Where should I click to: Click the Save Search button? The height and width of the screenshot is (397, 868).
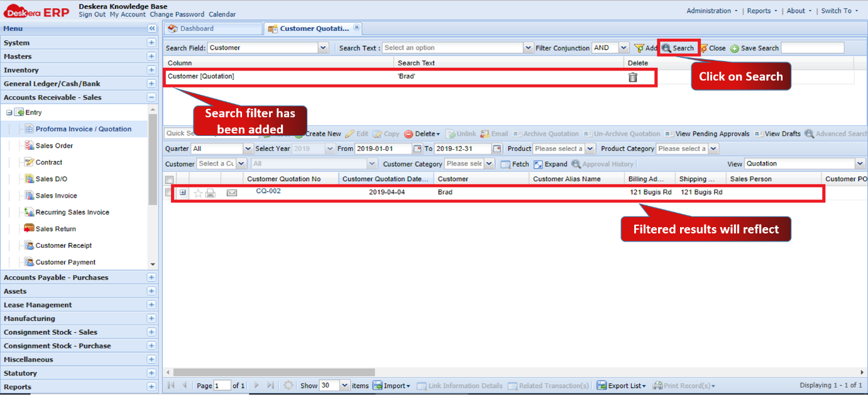coord(754,48)
